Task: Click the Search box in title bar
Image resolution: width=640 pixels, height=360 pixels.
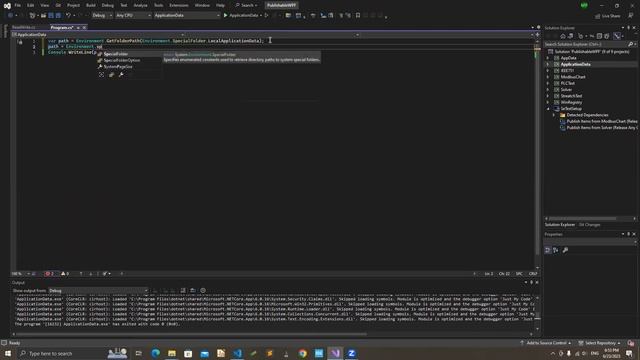Action: [247, 5]
